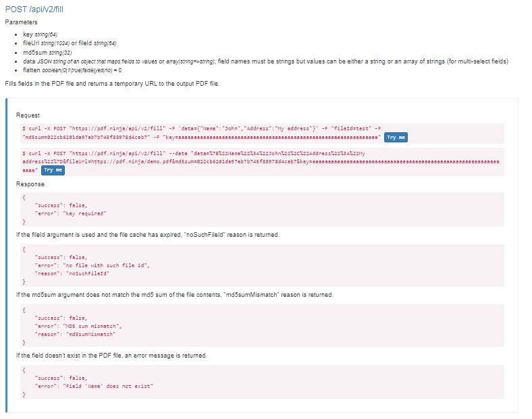This screenshot has width=532, height=419.
Task: Click the noSuchFileId JSON response block
Action: coord(262,265)
